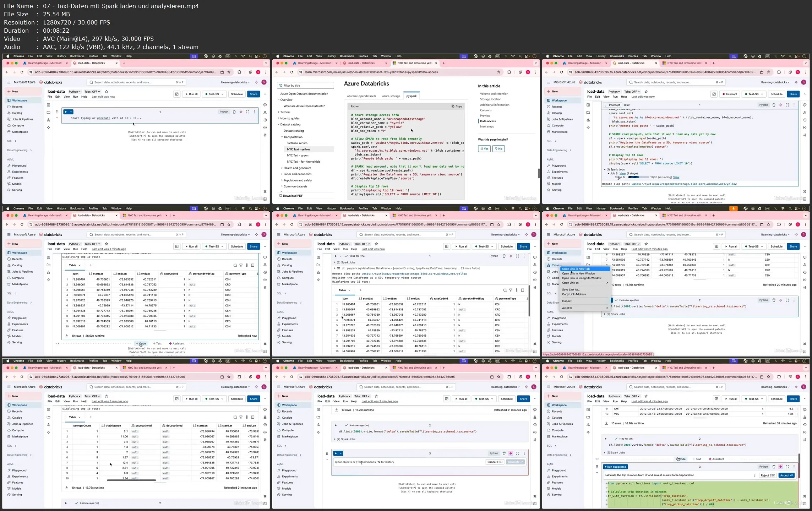812x511 pixels.
Task: Click the blue run button above the Generate prompt
Action: [336, 453]
